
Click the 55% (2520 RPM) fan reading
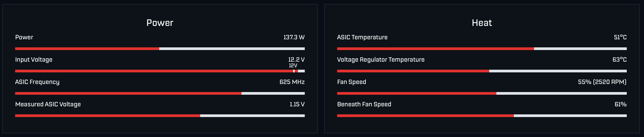coord(602,82)
